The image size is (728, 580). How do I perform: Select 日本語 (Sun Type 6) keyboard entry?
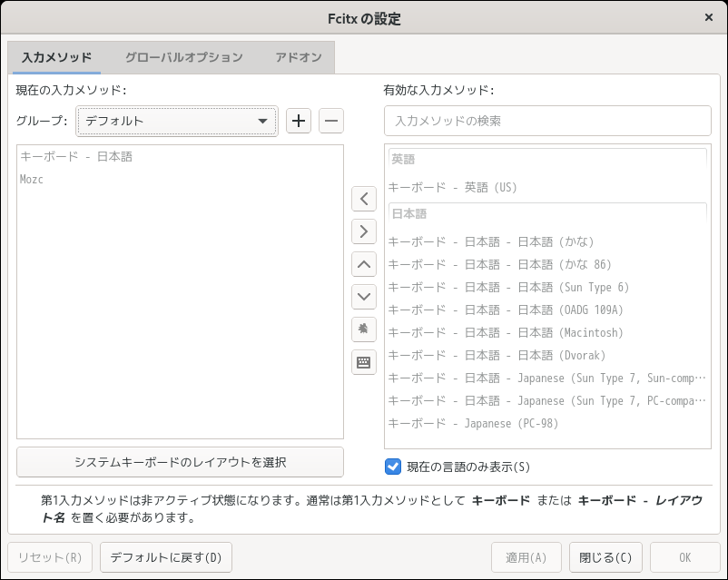[547, 288]
